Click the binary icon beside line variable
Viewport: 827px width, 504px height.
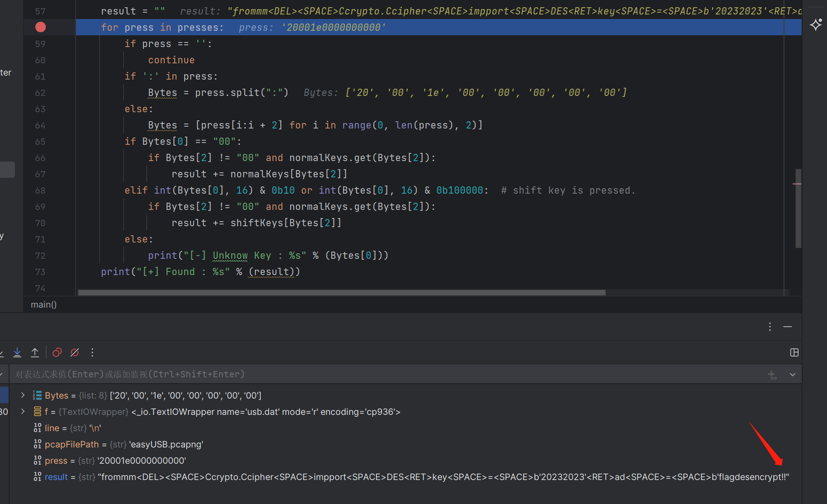pyautogui.click(x=37, y=428)
